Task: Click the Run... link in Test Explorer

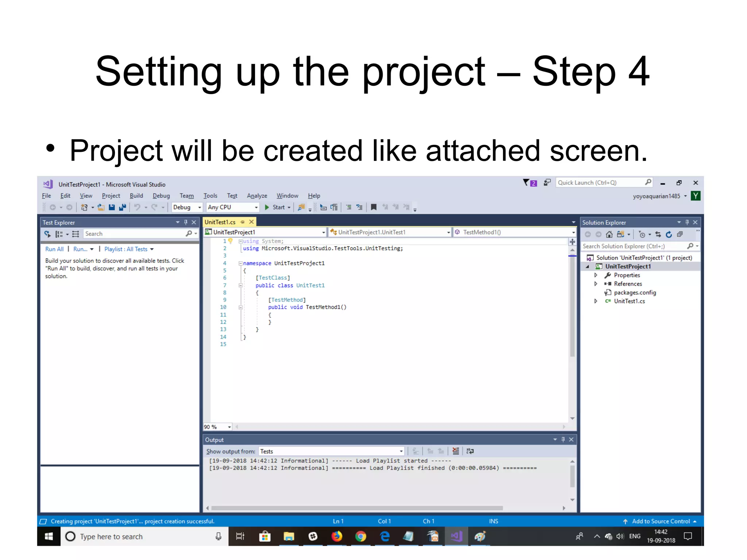Action: (80, 249)
